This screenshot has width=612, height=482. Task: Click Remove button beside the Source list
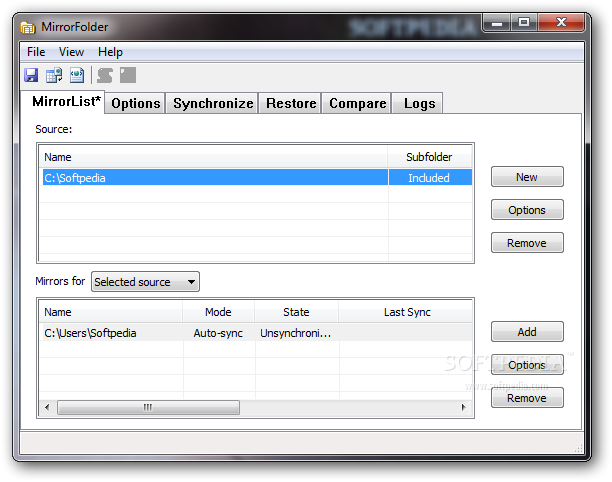pyautogui.click(x=527, y=243)
